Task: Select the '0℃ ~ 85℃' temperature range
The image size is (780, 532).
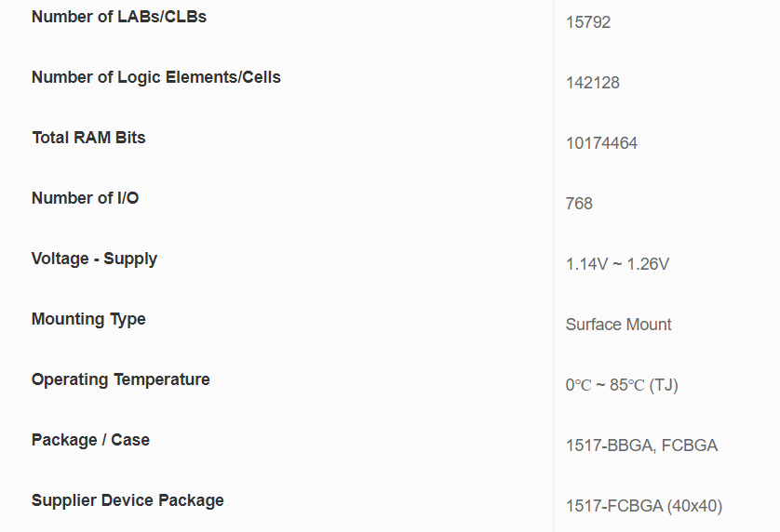Action: pyautogui.click(x=605, y=385)
